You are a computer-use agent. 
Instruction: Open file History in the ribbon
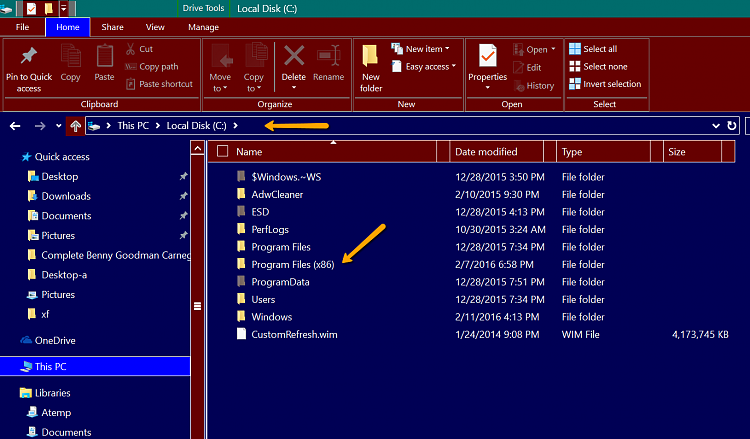534,86
